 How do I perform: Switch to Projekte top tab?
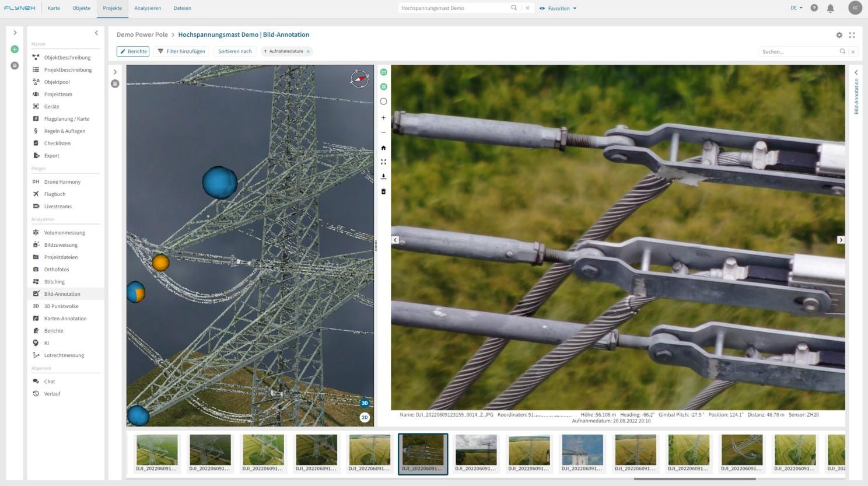point(113,8)
